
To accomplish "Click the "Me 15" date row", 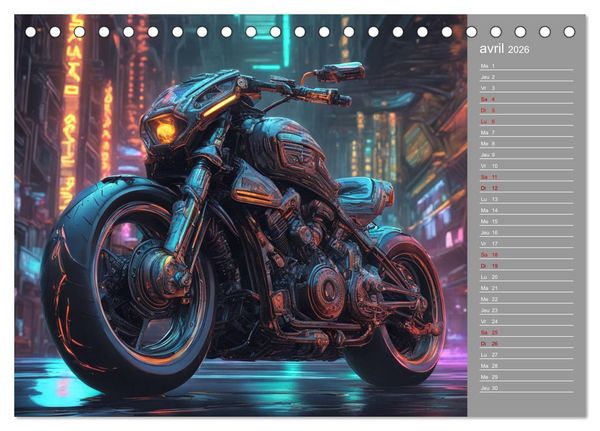I will click(527, 221).
